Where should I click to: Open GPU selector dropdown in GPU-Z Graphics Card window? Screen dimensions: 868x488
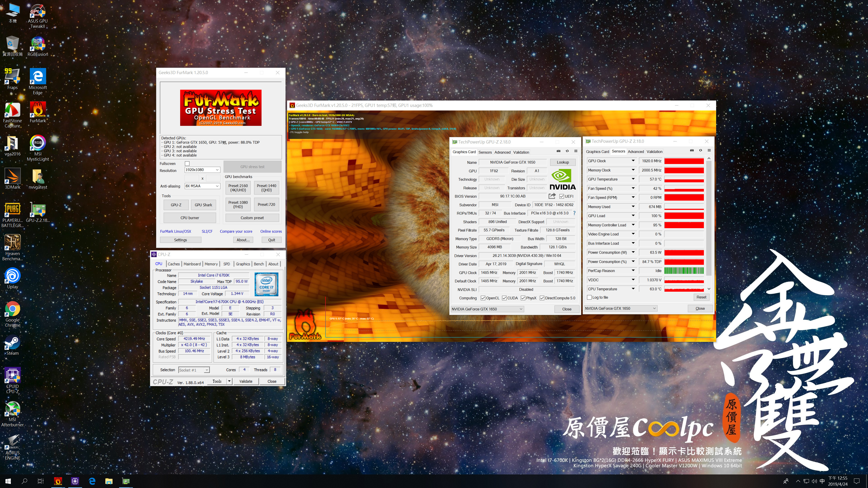(x=487, y=309)
